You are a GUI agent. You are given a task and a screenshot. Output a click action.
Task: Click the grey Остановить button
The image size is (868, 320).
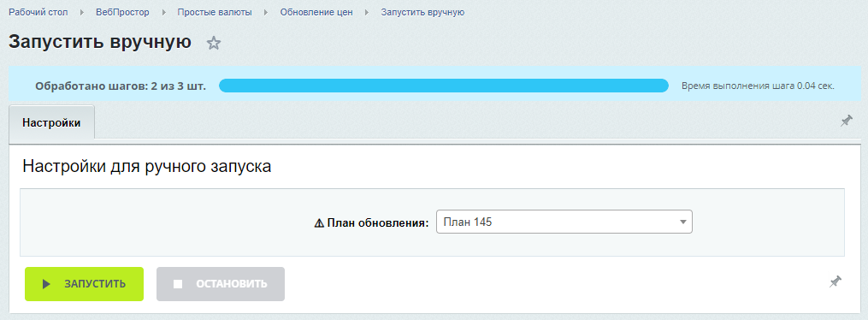(221, 284)
